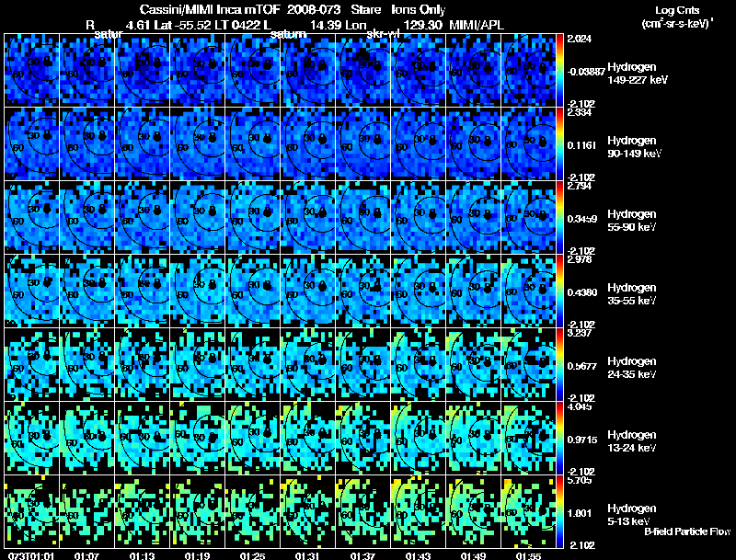Click the color bar beside the 13-24 keV row
Image resolution: width=736 pixels, height=560 pixels.
559,438
